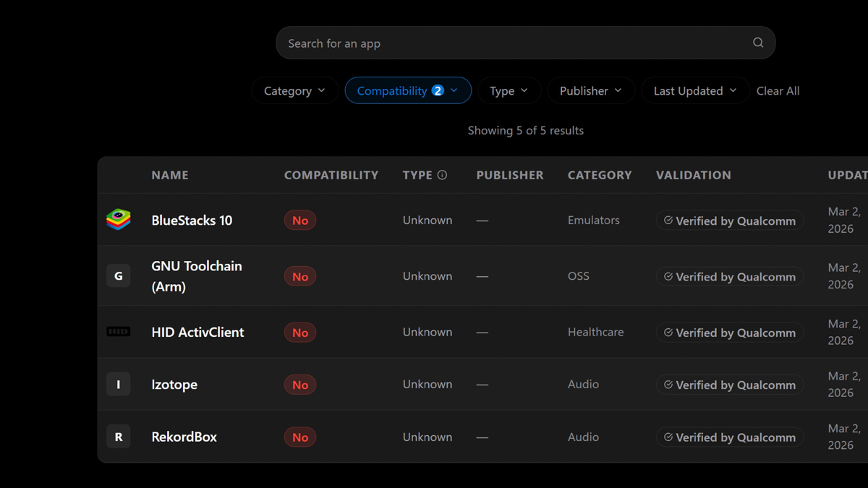Open the HID ActivClient app name
The width and height of the screenshot is (868, 488).
point(197,332)
